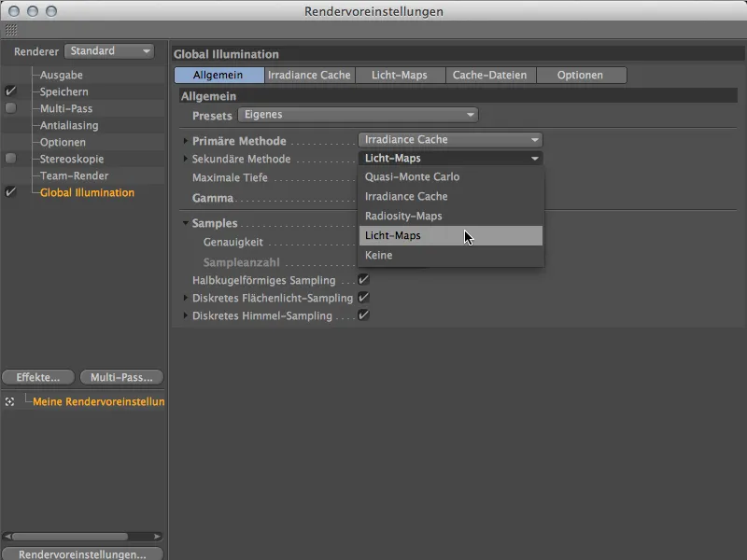
Task: Select Stereoskopie in the settings tree
Action: click(x=72, y=159)
